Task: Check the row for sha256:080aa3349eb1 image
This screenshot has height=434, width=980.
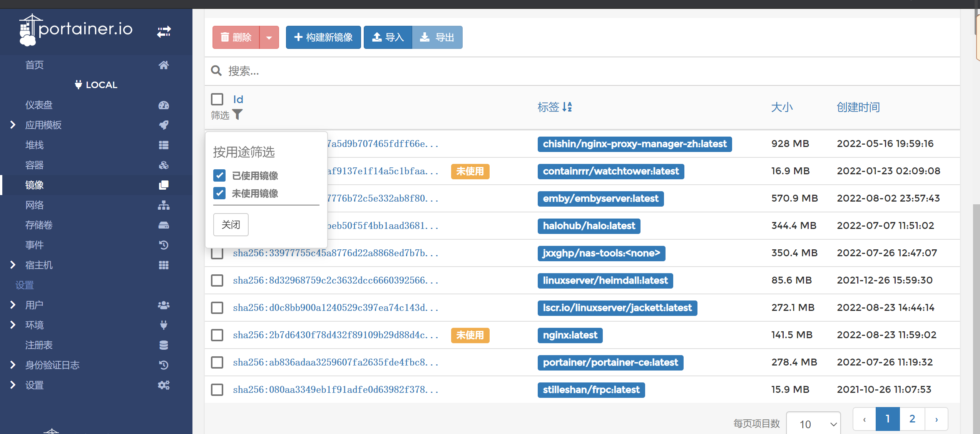Action: click(217, 390)
